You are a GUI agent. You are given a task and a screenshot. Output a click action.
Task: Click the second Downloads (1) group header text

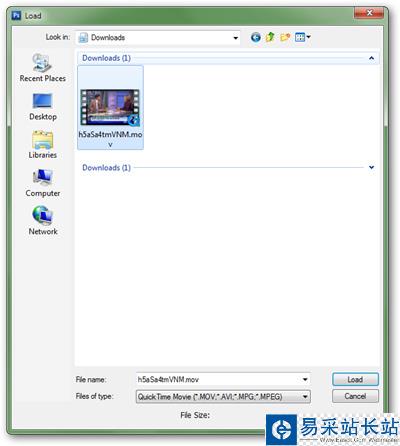tap(106, 167)
